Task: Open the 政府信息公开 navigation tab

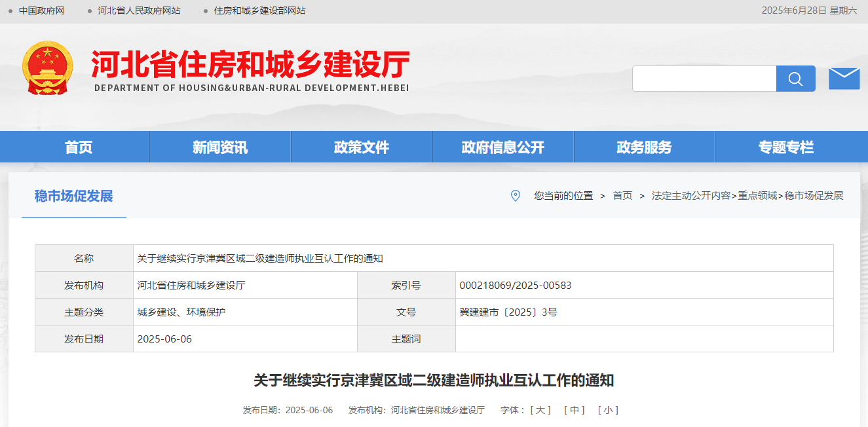Action: pyautogui.click(x=503, y=147)
